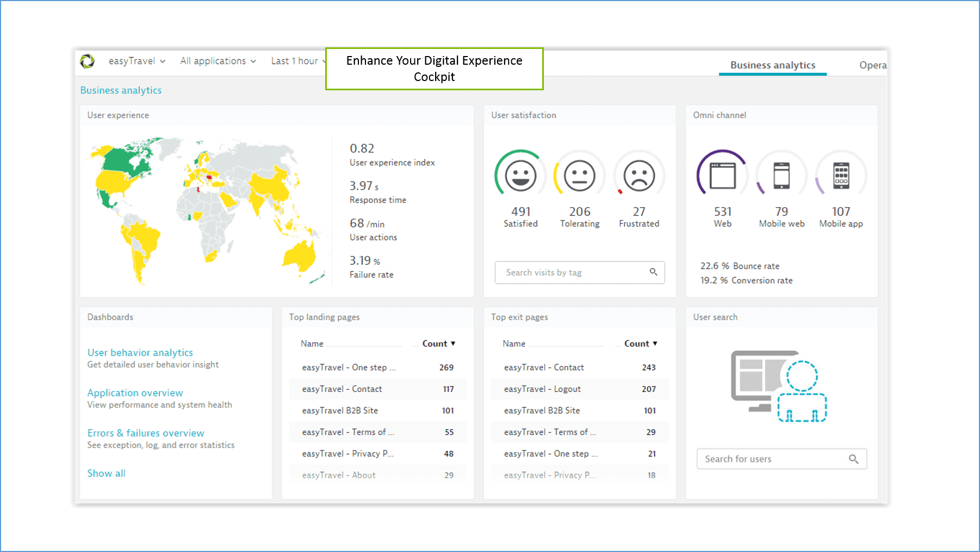
Task: Click the 206 Tolerating count
Action: coord(580,212)
